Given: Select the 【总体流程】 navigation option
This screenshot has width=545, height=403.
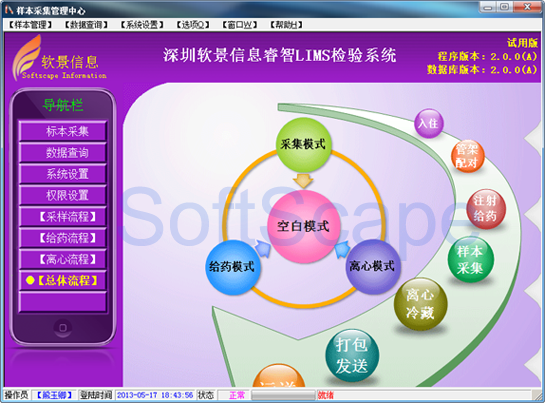Looking at the screenshot, I should pos(63,280).
